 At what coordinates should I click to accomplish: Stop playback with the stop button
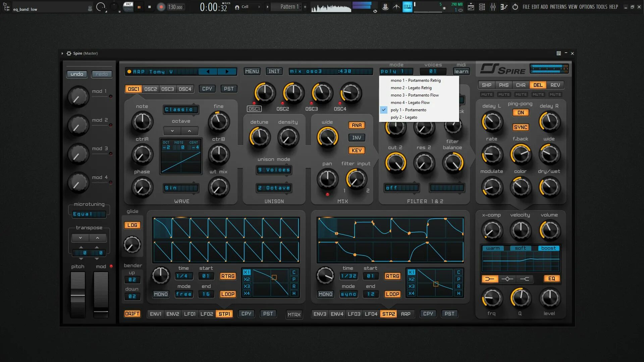pos(149,7)
